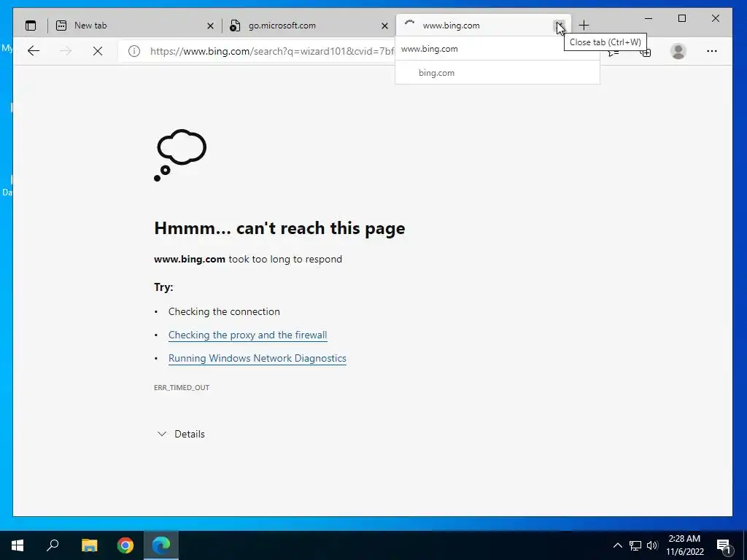Open Windows taskbar search
The width and height of the screenshot is (747, 560).
[53, 545]
